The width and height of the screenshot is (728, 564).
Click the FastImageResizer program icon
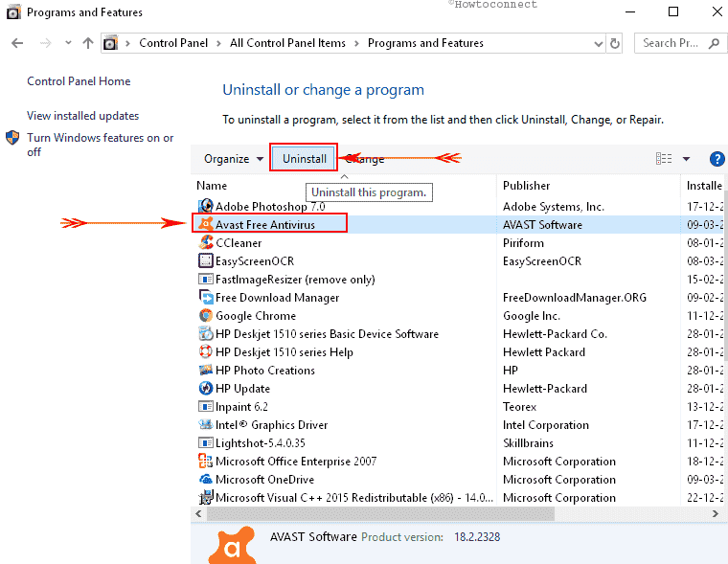click(x=206, y=279)
